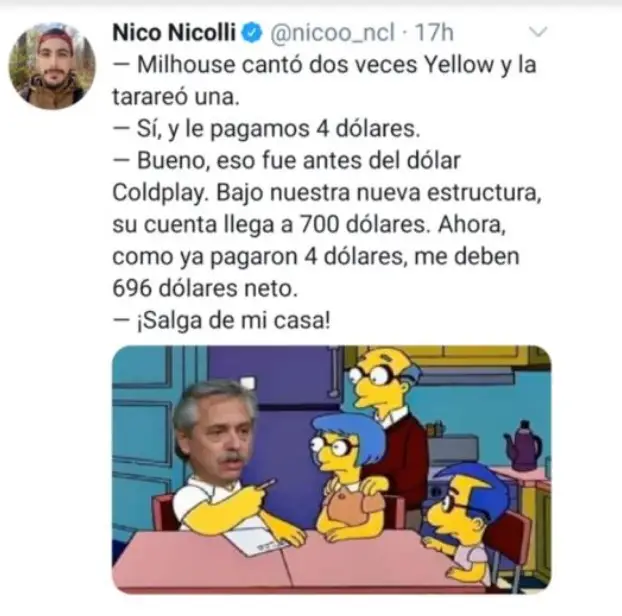
Task: Click the purple teapot in the image
Action: 523,446
